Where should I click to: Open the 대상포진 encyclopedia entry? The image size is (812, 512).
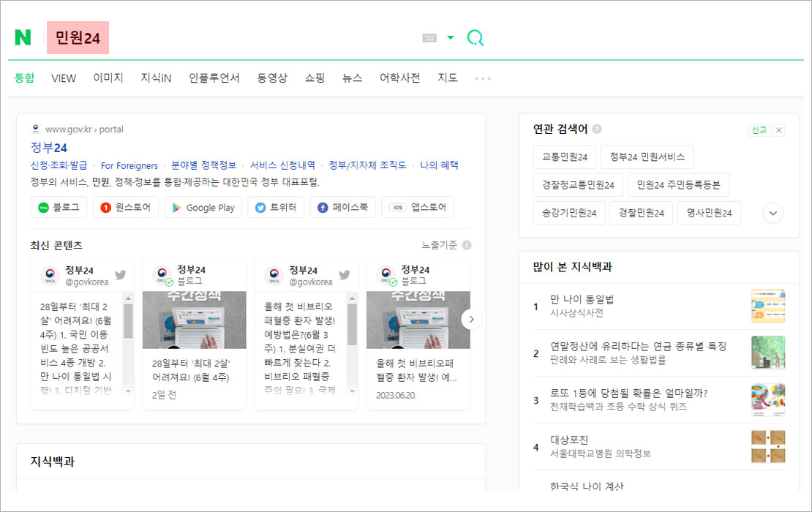569,440
